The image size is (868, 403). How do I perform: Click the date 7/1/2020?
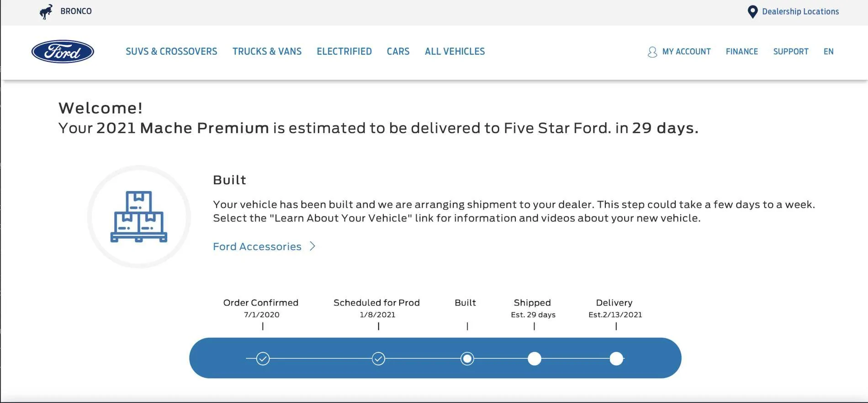click(261, 314)
